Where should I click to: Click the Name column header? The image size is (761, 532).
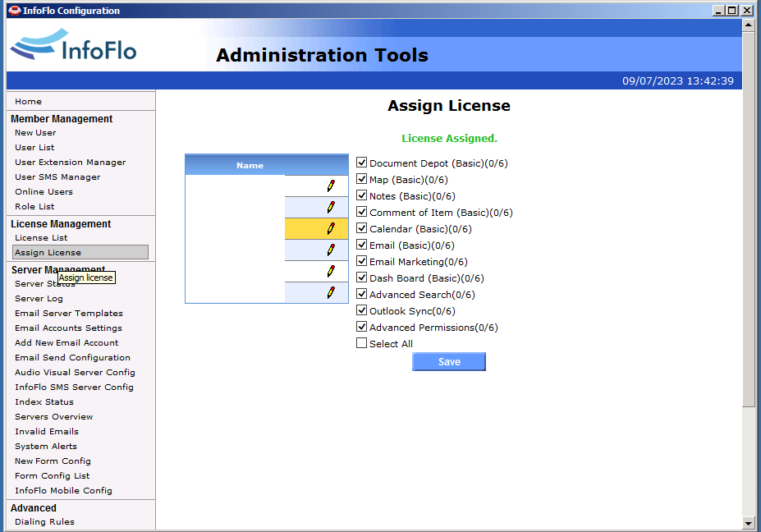(x=250, y=165)
